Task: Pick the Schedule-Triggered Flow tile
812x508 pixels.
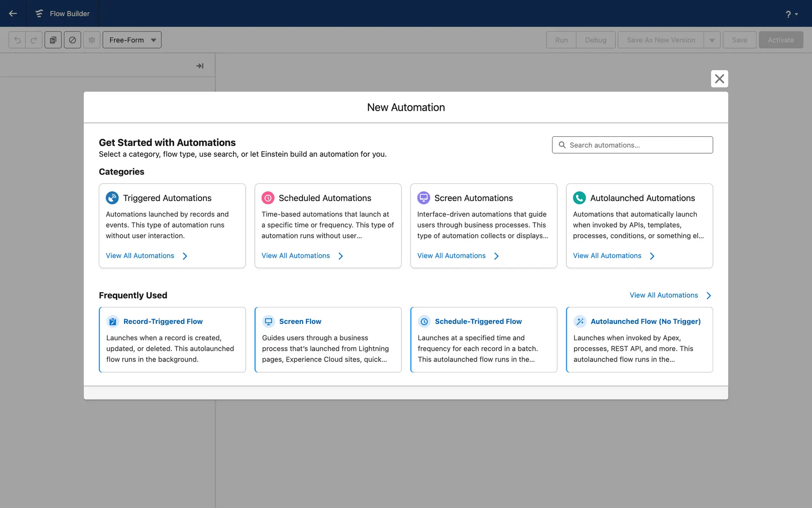Action: click(x=483, y=340)
